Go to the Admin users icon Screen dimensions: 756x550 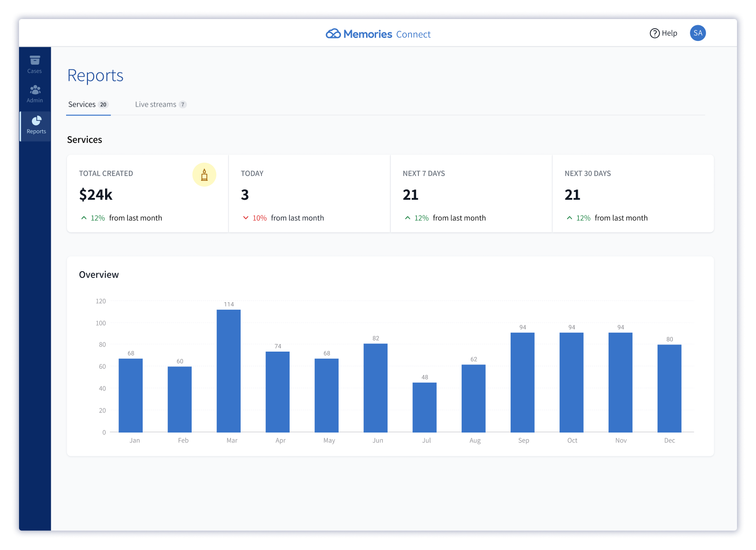[x=35, y=90]
